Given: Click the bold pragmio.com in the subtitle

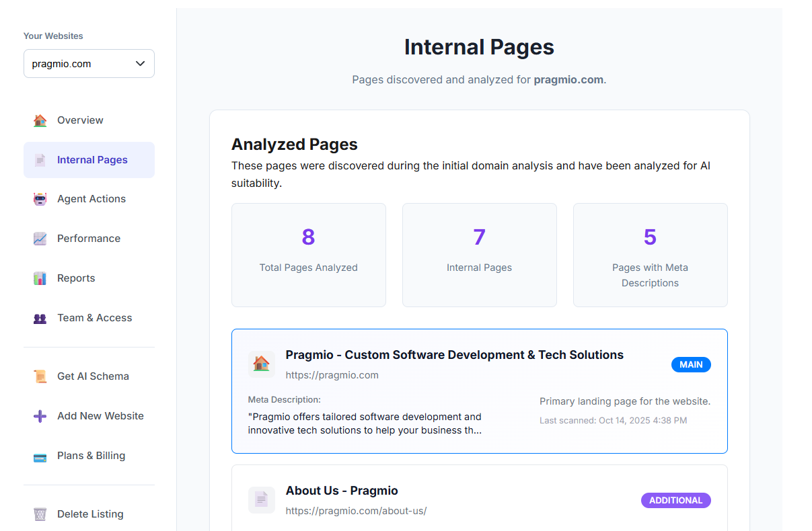Looking at the screenshot, I should [x=568, y=79].
